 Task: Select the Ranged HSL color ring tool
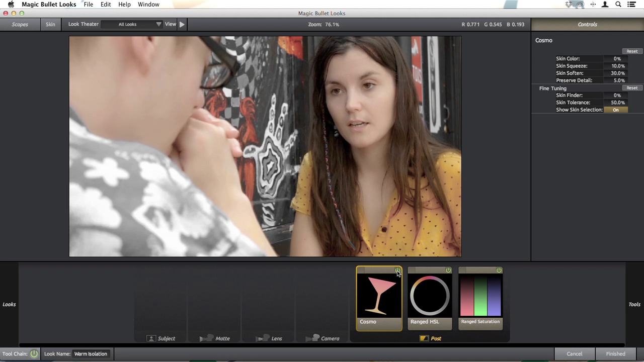[x=430, y=297]
